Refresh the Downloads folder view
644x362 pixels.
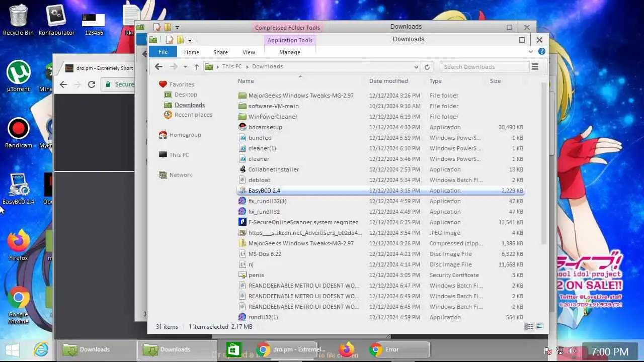pos(427,67)
